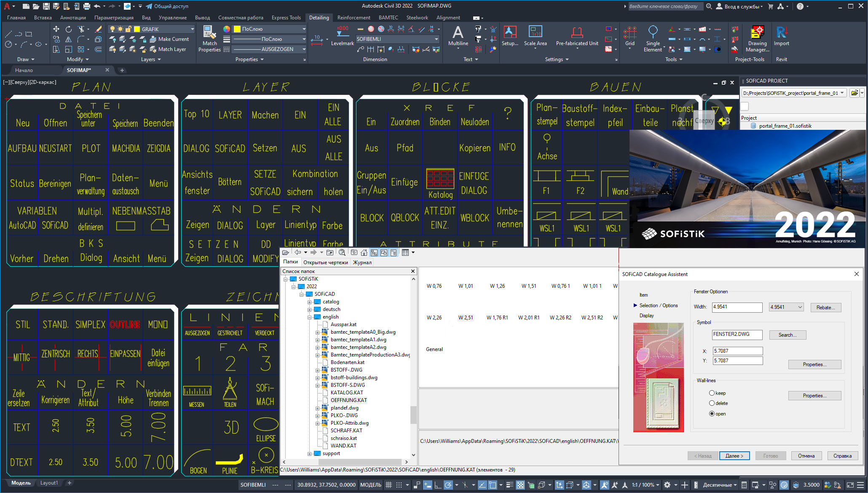The width and height of the screenshot is (868, 493).
Task: Click the Далее > button
Action: click(734, 456)
